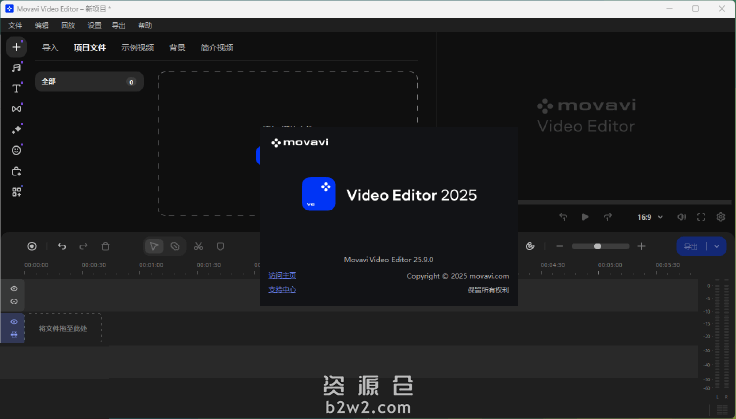
Task: Click the timeline snapping magnet icon near zoom
Action: point(530,246)
